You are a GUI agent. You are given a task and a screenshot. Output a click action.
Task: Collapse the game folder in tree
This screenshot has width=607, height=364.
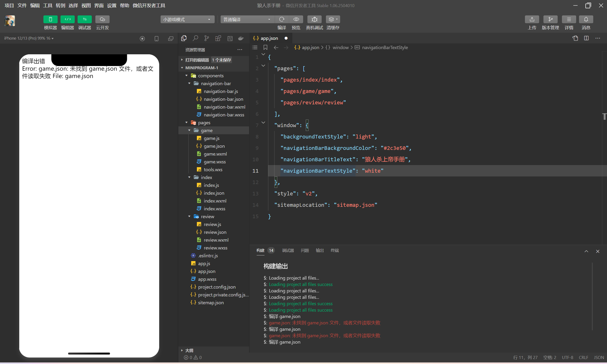point(190,130)
